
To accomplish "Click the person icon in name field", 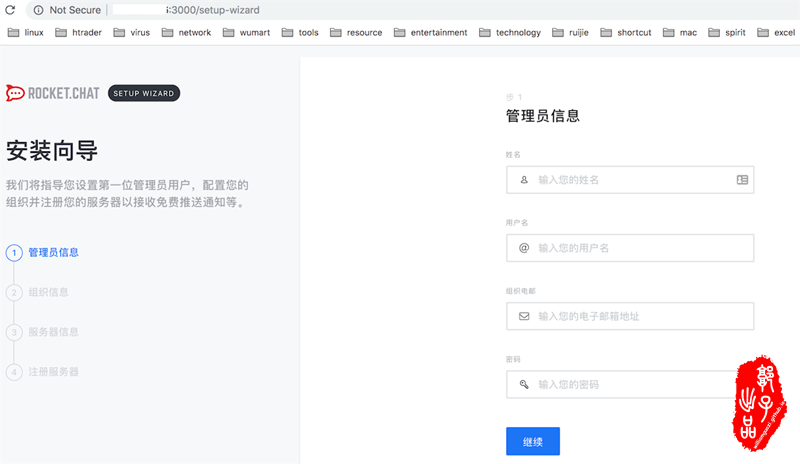I will (524, 180).
